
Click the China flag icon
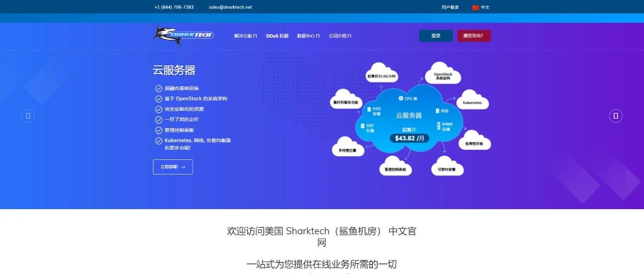pyautogui.click(x=475, y=8)
